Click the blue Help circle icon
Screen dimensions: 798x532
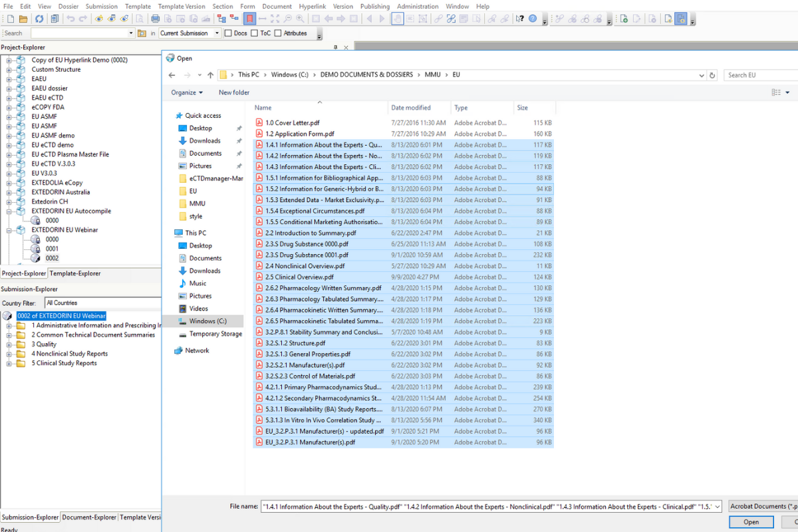point(532,19)
